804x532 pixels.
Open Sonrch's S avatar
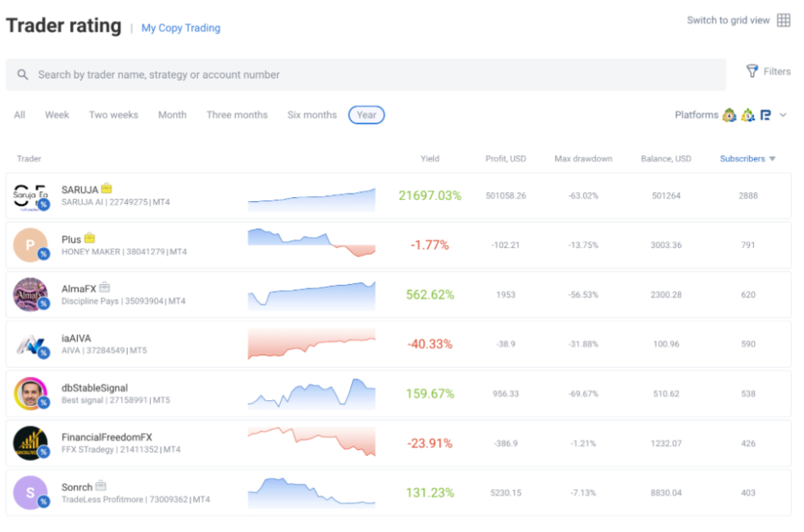click(x=30, y=493)
